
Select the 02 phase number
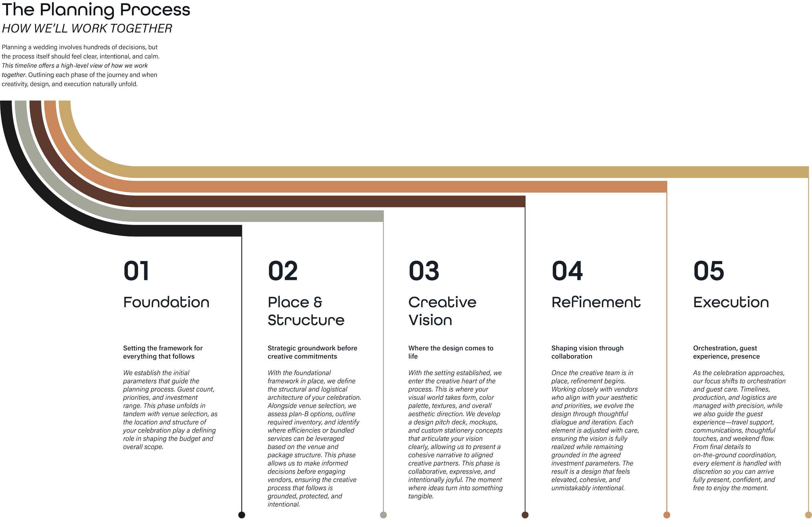pos(283,270)
